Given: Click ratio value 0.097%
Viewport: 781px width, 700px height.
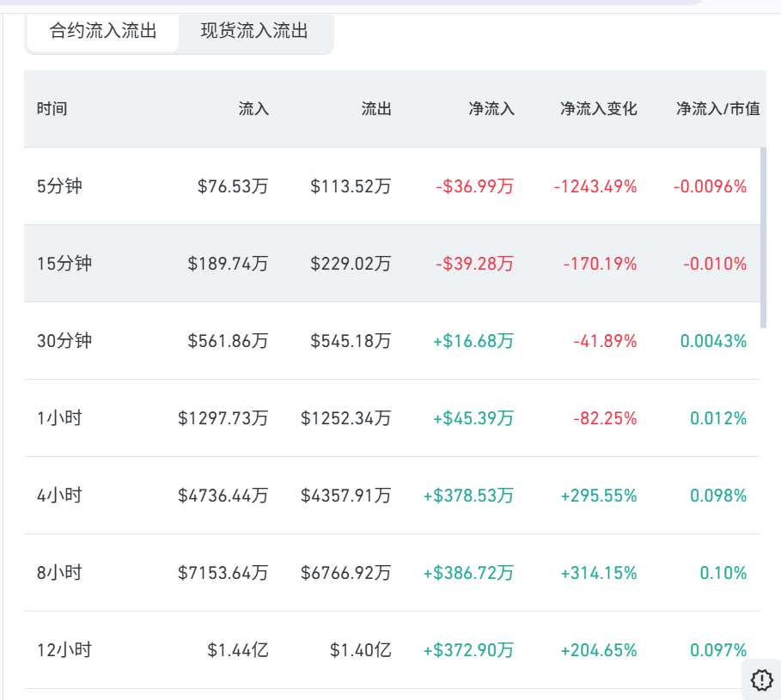Looking at the screenshot, I should pyautogui.click(x=718, y=650).
